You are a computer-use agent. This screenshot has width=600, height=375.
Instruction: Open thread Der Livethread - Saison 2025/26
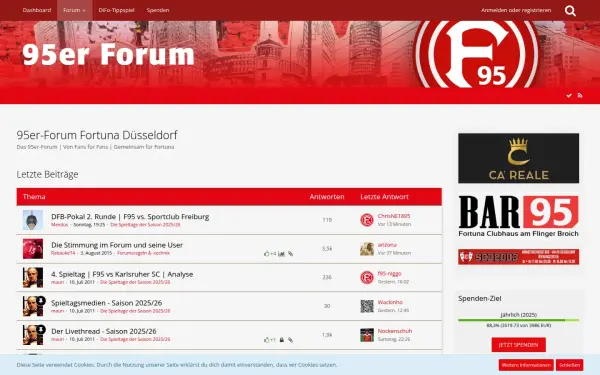click(104, 331)
